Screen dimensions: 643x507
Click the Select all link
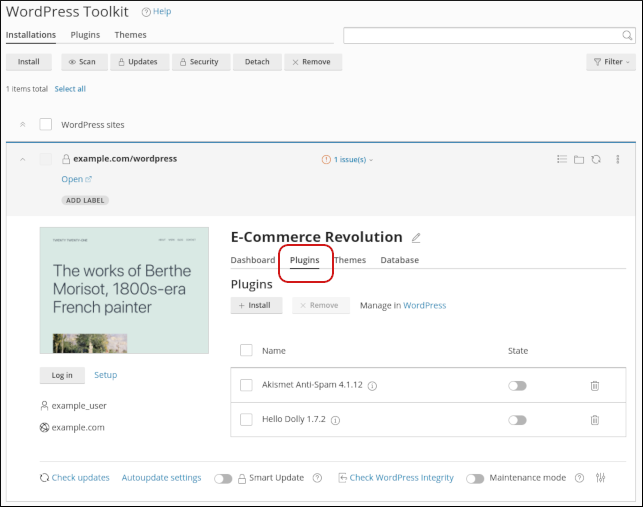click(70, 89)
